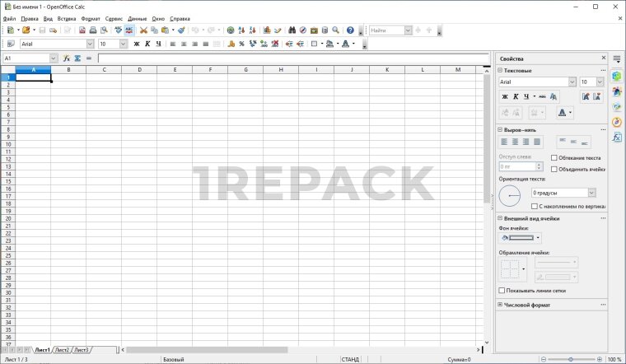This screenshot has height=364, width=626.
Task: Close the 'Свойства' sidebar panel
Action: (604, 58)
